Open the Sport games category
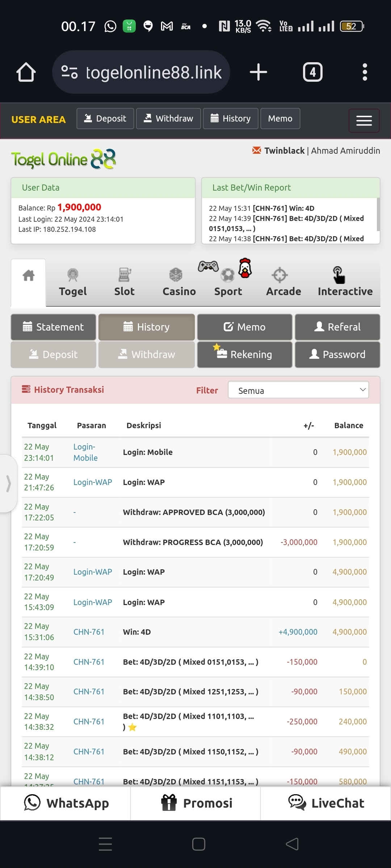The height and width of the screenshot is (868, 391). pyautogui.click(x=228, y=282)
